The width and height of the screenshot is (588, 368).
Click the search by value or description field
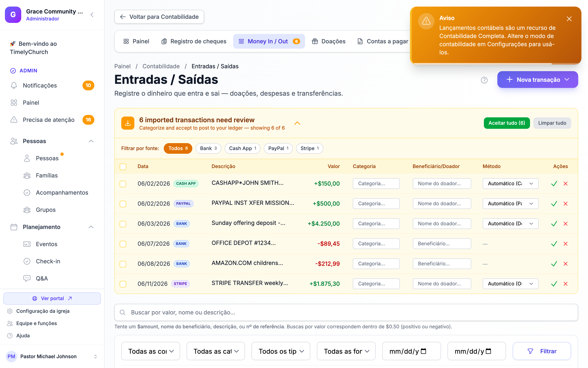click(346, 312)
